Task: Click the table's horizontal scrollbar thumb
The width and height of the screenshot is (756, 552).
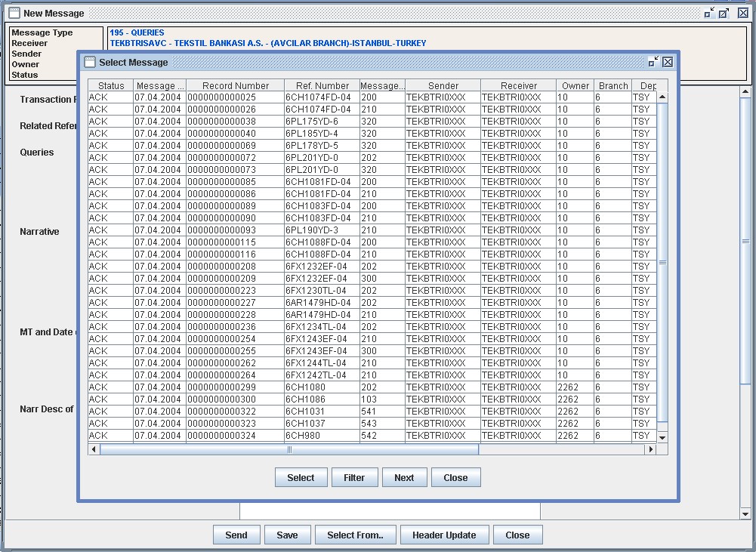Action: (289, 449)
